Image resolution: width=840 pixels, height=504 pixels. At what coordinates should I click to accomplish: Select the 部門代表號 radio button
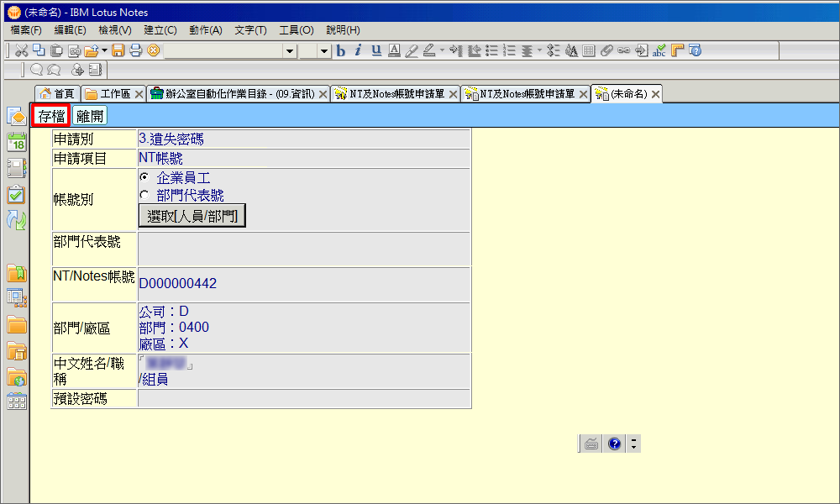(144, 194)
